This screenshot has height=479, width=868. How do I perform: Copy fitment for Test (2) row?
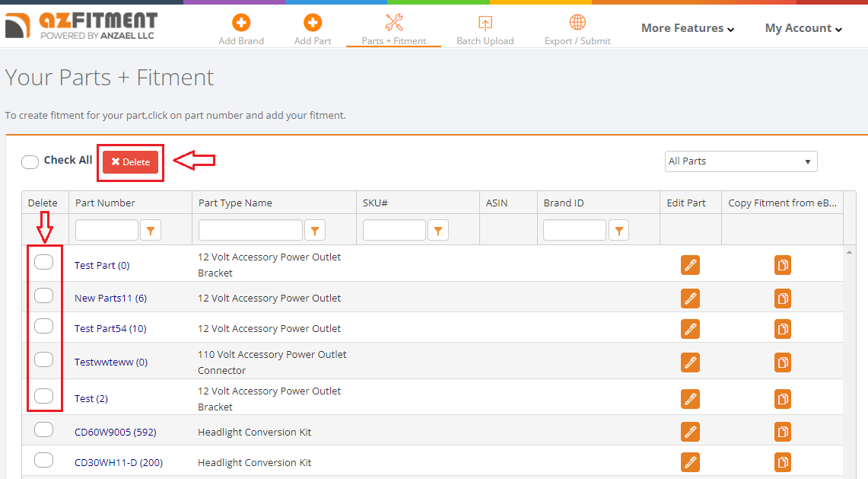pyautogui.click(x=783, y=399)
